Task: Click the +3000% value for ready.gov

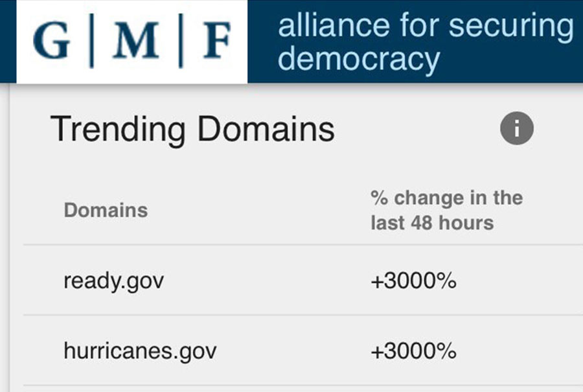Action: [x=413, y=281]
